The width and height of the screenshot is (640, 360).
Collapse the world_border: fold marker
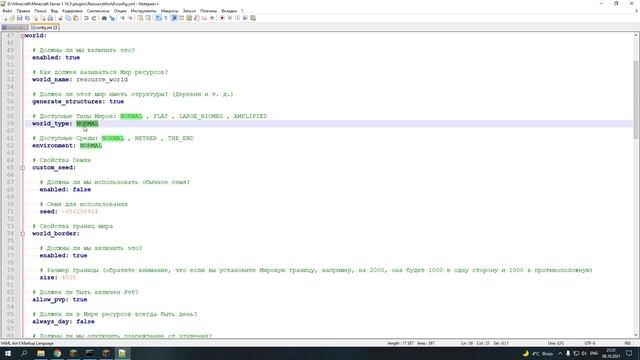[x=22, y=234]
